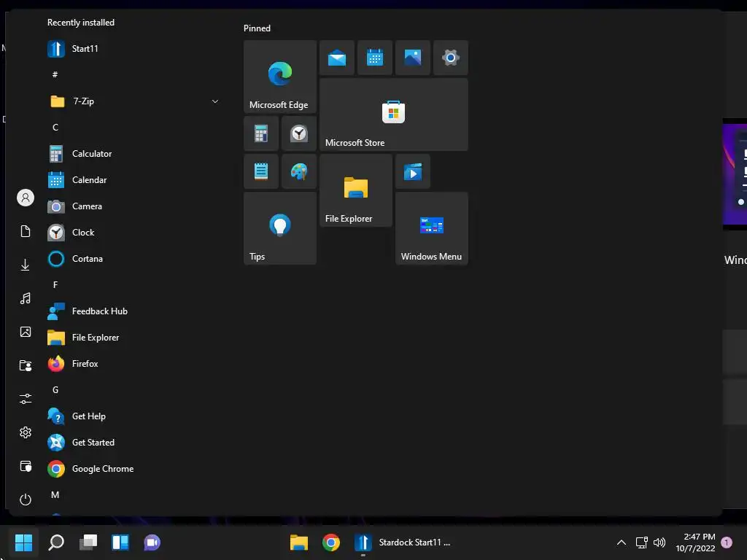
Task: Open File Explorer on the taskbar
Action: click(x=299, y=542)
